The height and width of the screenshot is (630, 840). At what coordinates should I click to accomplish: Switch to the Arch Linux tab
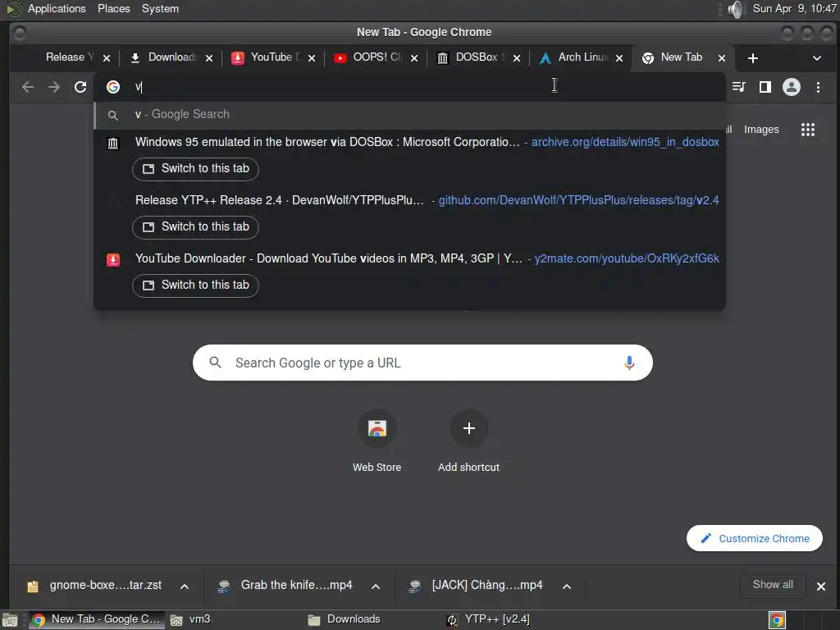point(577,57)
